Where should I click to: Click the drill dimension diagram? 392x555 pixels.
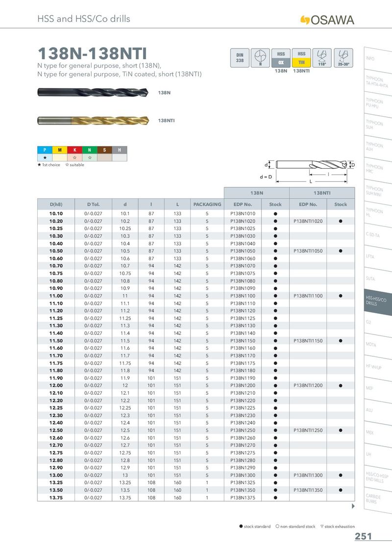pos(307,172)
